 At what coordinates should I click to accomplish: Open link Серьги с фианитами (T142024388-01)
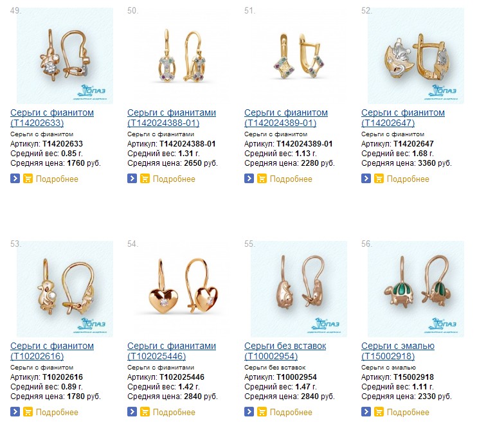(x=172, y=118)
